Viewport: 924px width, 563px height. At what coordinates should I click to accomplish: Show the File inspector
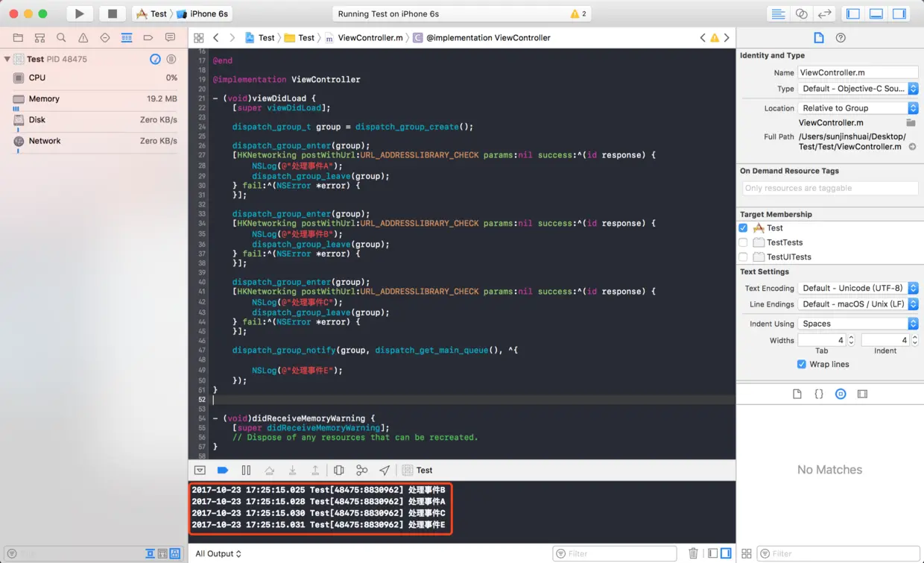[818, 37]
